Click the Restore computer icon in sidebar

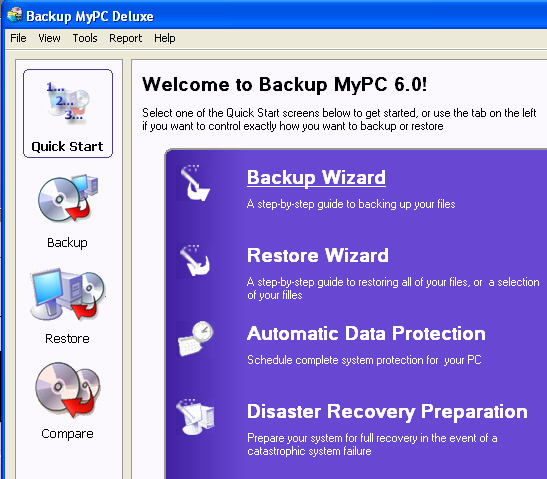click(x=67, y=294)
